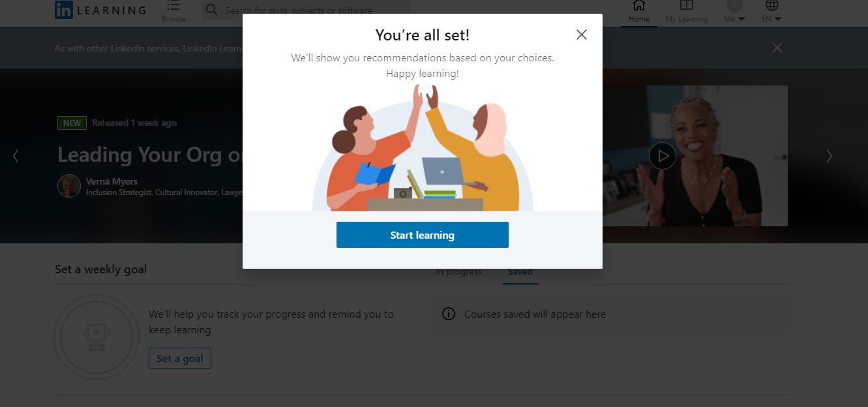This screenshot has width=868, height=407.
Task: Click the search magnifier icon
Action: tap(211, 10)
